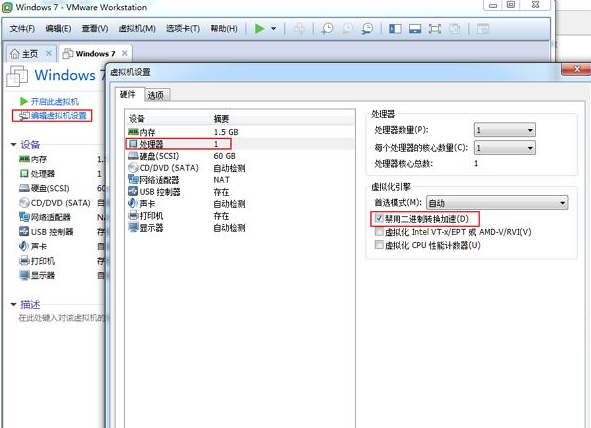This screenshot has height=428, width=591.
Task: Click the green power-on play toolbar icon
Action: [259, 29]
